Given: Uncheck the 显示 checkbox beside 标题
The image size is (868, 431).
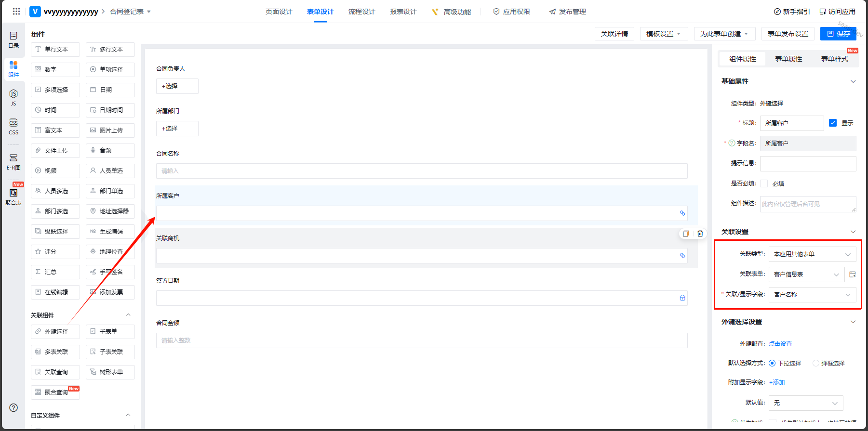Looking at the screenshot, I should [x=833, y=123].
